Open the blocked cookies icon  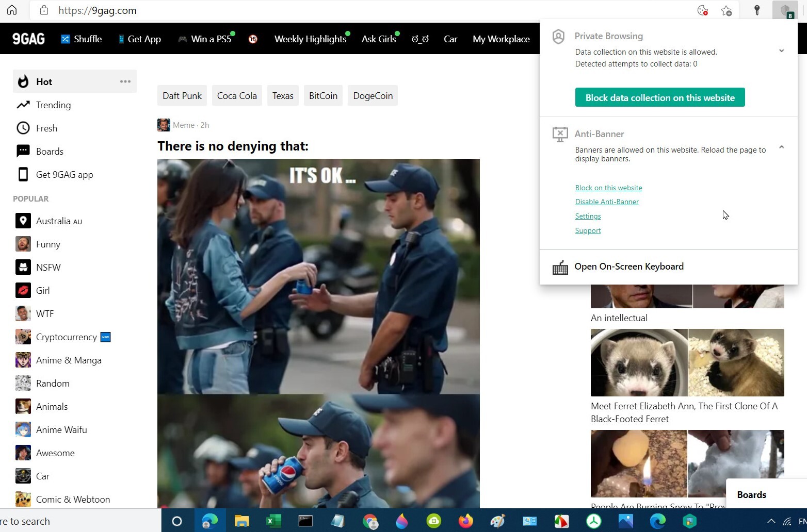pos(702,10)
